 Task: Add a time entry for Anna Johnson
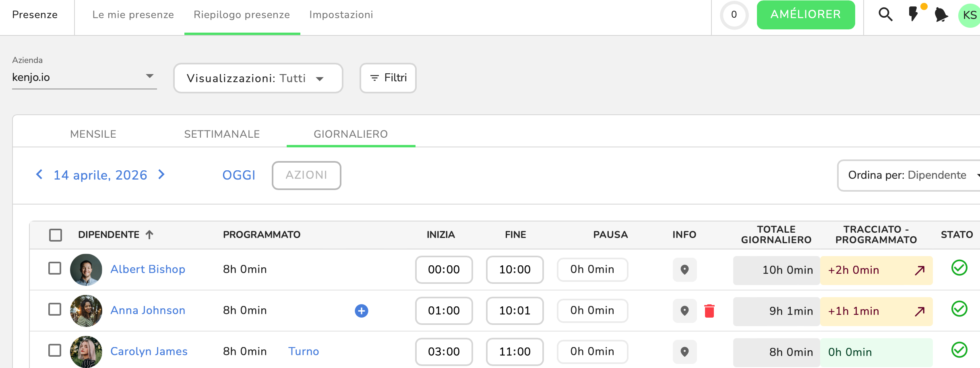point(362,311)
